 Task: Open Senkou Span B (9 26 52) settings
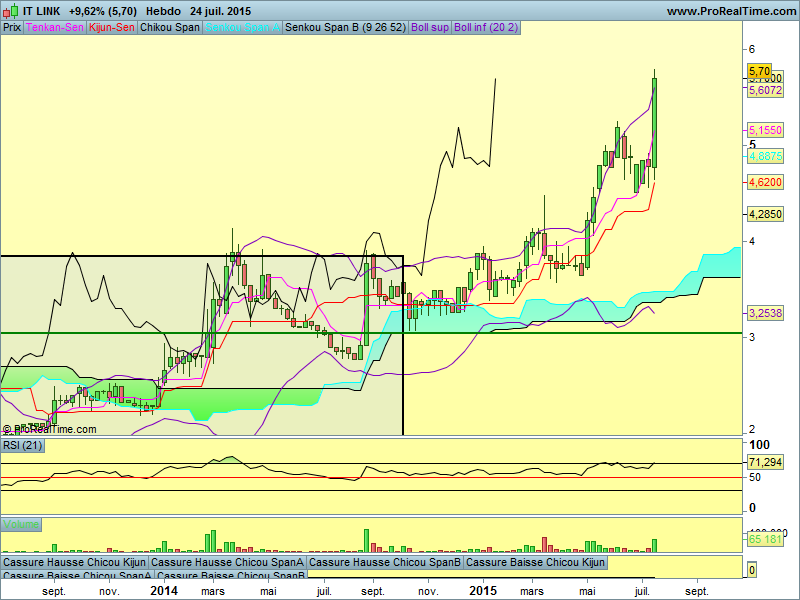[345, 28]
